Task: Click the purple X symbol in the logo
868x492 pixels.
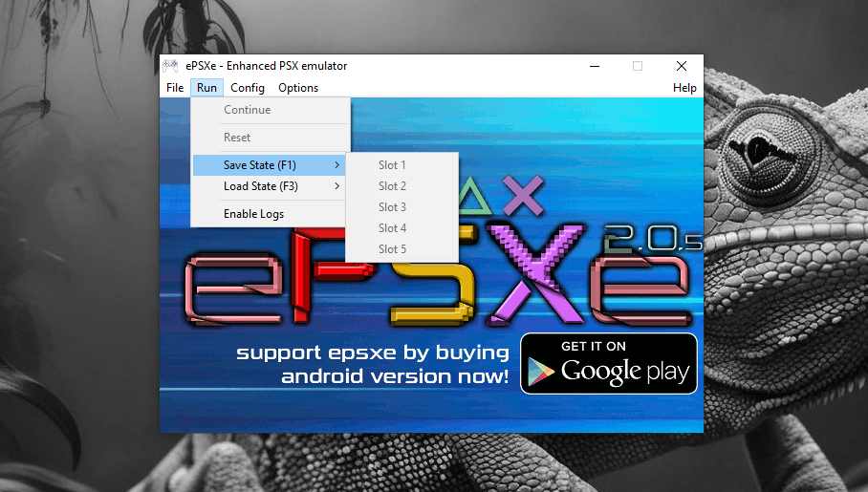Action: pyautogui.click(x=521, y=197)
